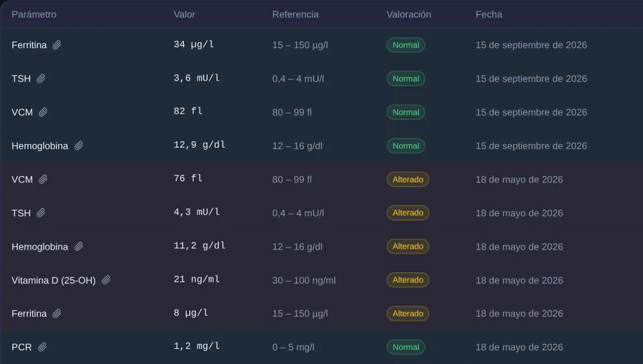
Task: Click Normal badge in PCR row
Action: coord(406,347)
